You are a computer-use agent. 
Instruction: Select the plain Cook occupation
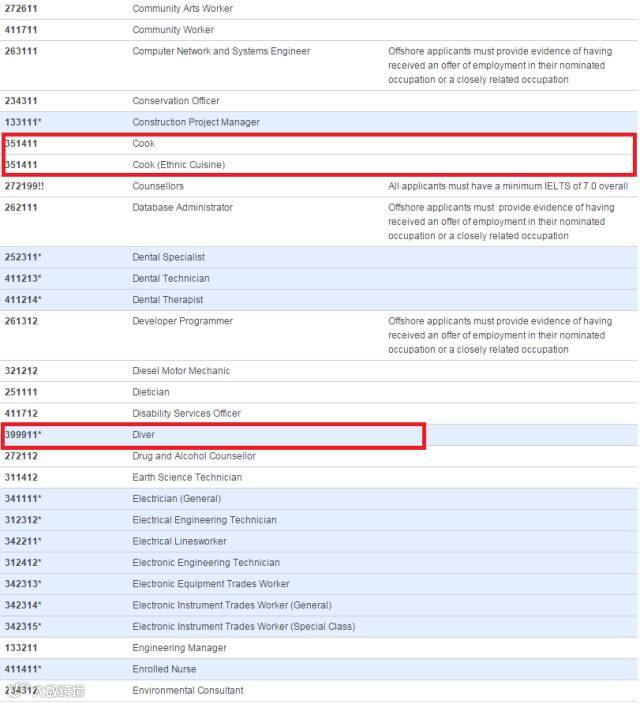[143, 144]
